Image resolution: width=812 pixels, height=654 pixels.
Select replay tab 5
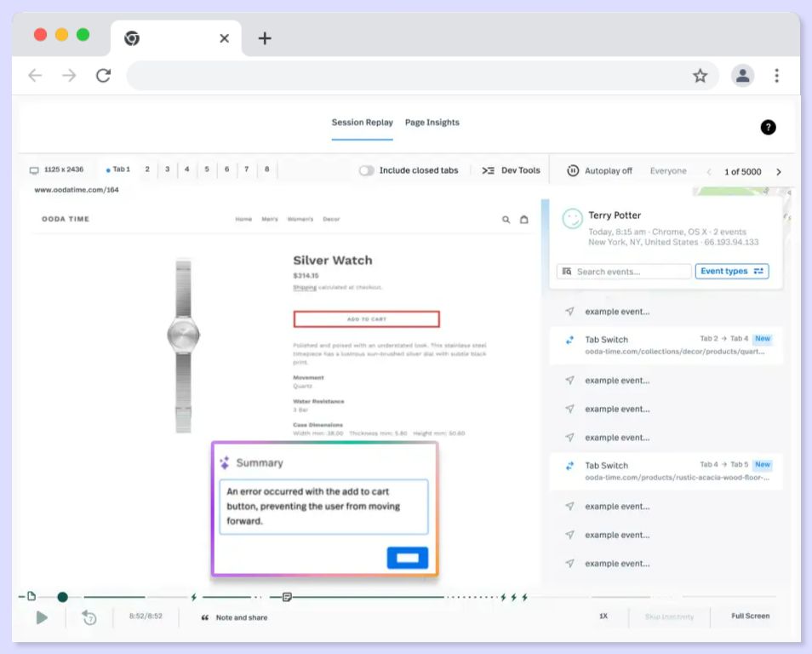pyautogui.click(x=207, y=169)
